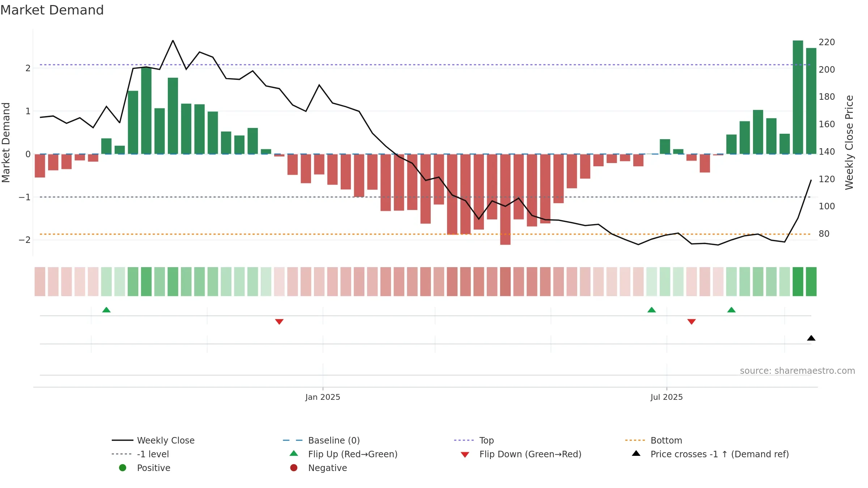The width and height of the screenshot is (868, 488).
Task: Click the Jan 2025 axis label
Action: (x=323, y=397)
